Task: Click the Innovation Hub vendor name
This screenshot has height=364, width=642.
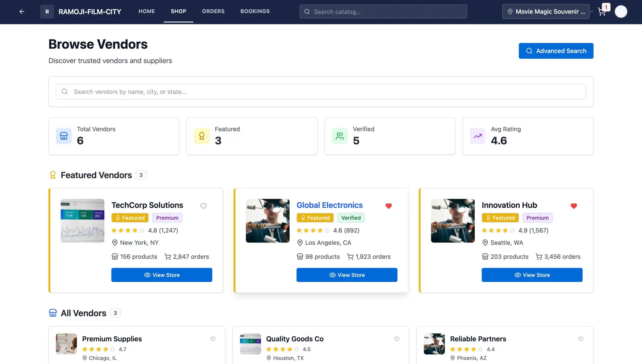Action: coord(509,205)
